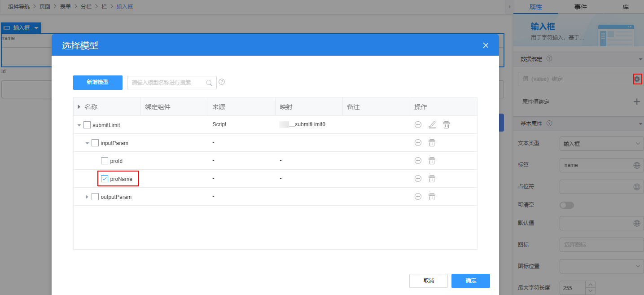Uncheck the proName checkbox

pos(105,179)
